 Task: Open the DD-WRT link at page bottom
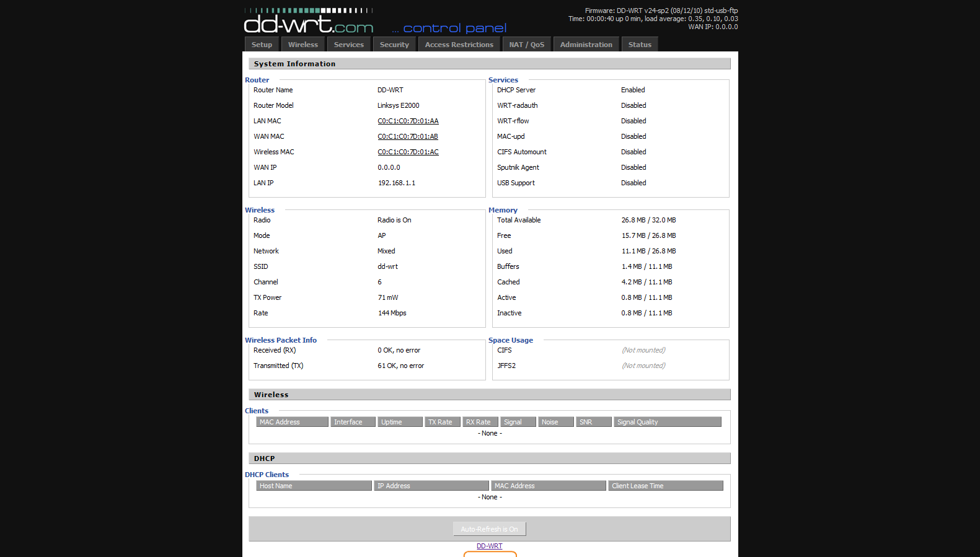(x=490, y=546)
